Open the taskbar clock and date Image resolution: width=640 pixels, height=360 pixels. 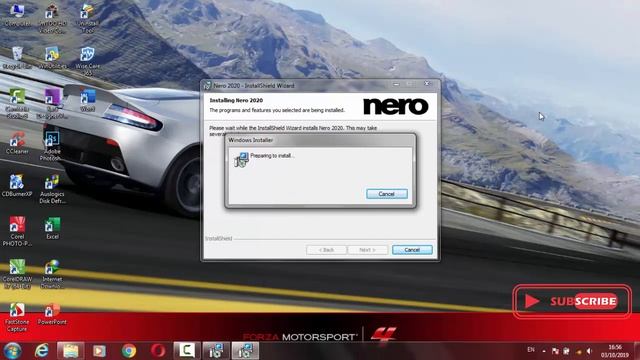(x=614, y=351)
